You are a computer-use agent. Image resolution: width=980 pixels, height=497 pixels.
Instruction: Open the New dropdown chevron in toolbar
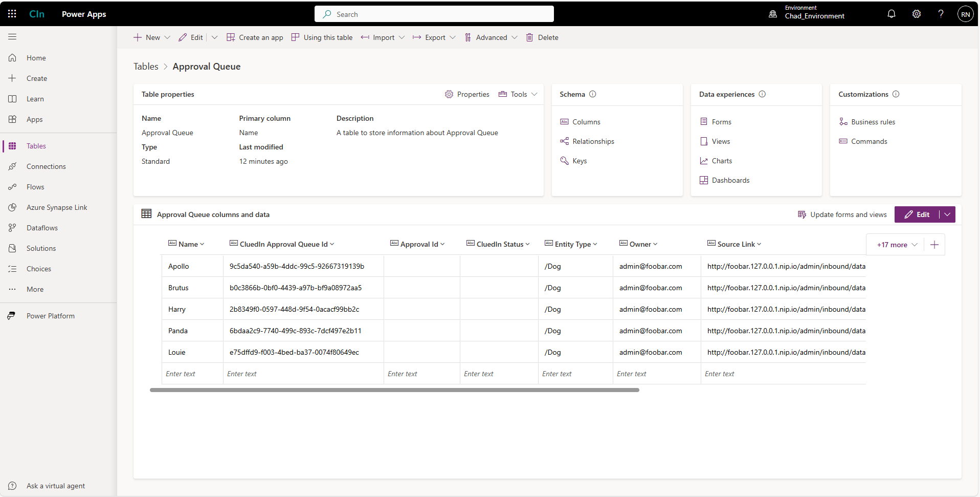tap(167, 37)
